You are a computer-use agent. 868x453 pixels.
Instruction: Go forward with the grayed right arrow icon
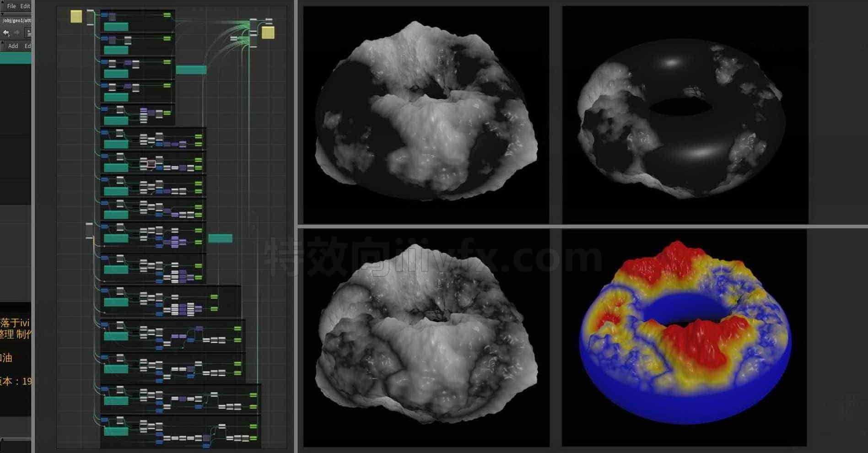[x=17, y=32]
